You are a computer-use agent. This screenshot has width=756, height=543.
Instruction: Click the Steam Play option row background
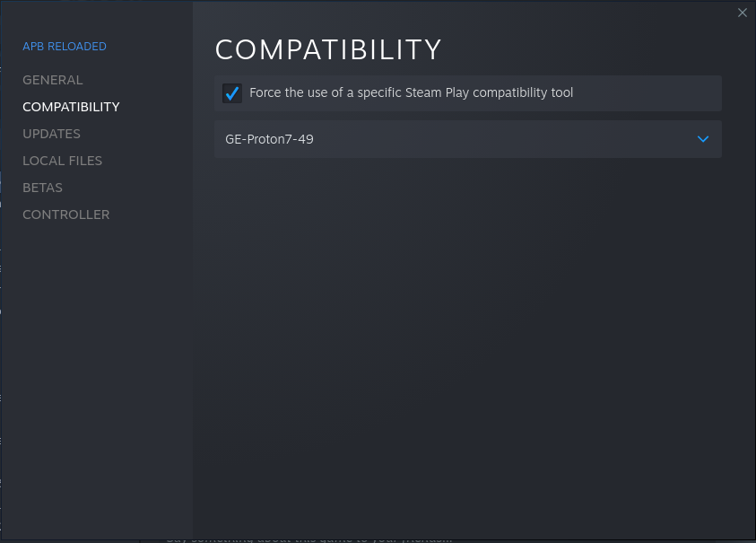(646, 92)
